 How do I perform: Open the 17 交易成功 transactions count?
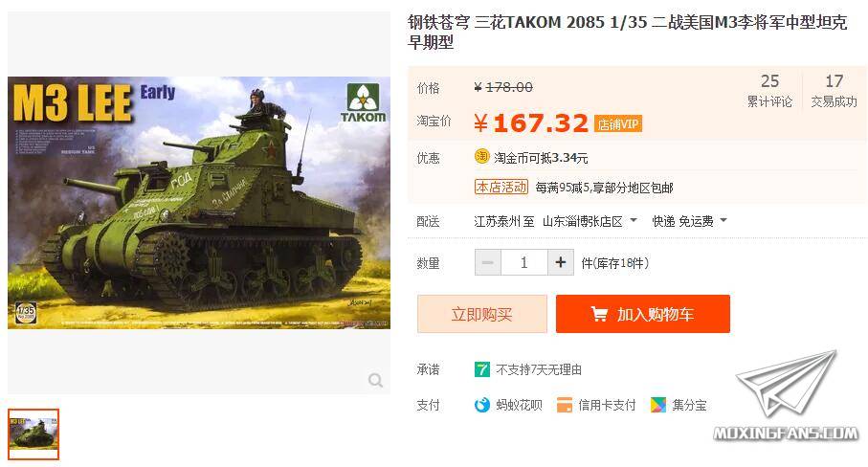pyautogui.click(x=834, y=91)
